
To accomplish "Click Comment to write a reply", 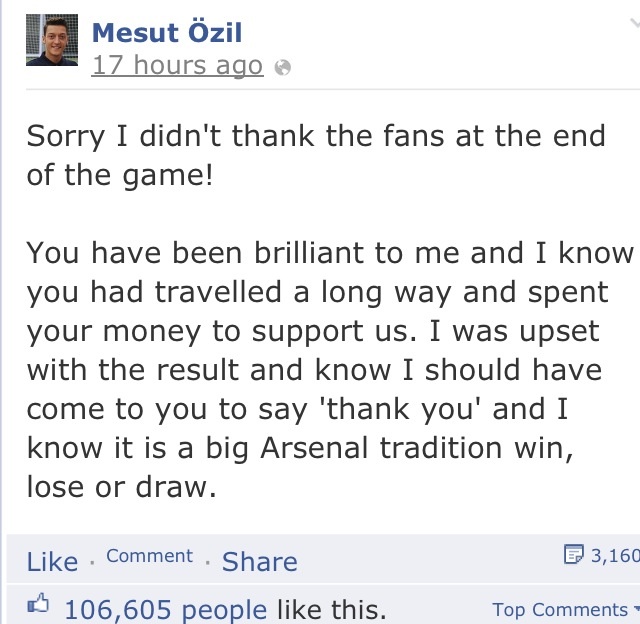I will coord(149,556).
